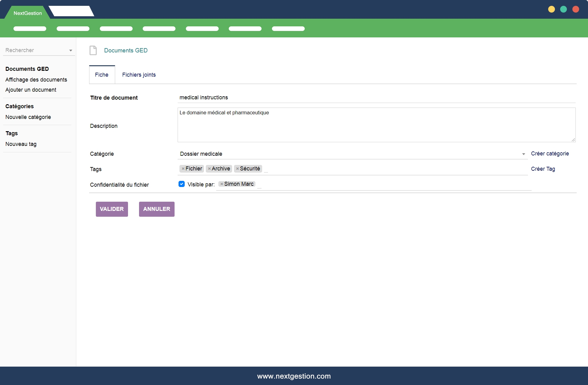The width and height of the screenshot is (588, 385).
Task: Open the Catégorie dropdown Dossier medicale
Action: pyautogui.click(x=352, y=154)
